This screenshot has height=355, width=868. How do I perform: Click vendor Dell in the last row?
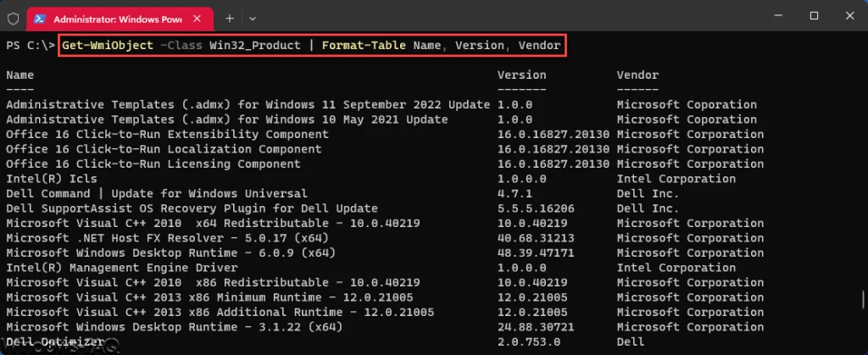pos(631,341)
